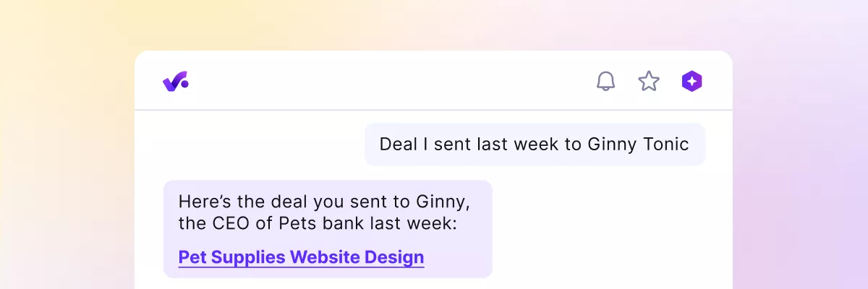The image size is (868, 289).
Task: Mark as favorite using the star icon
Action: point(649,82)
